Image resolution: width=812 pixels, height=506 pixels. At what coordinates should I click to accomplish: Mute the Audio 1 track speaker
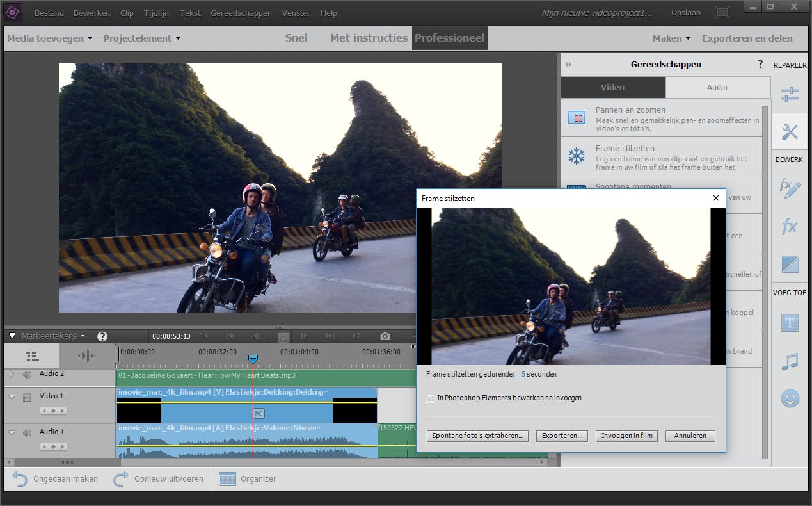pos(27,432)
